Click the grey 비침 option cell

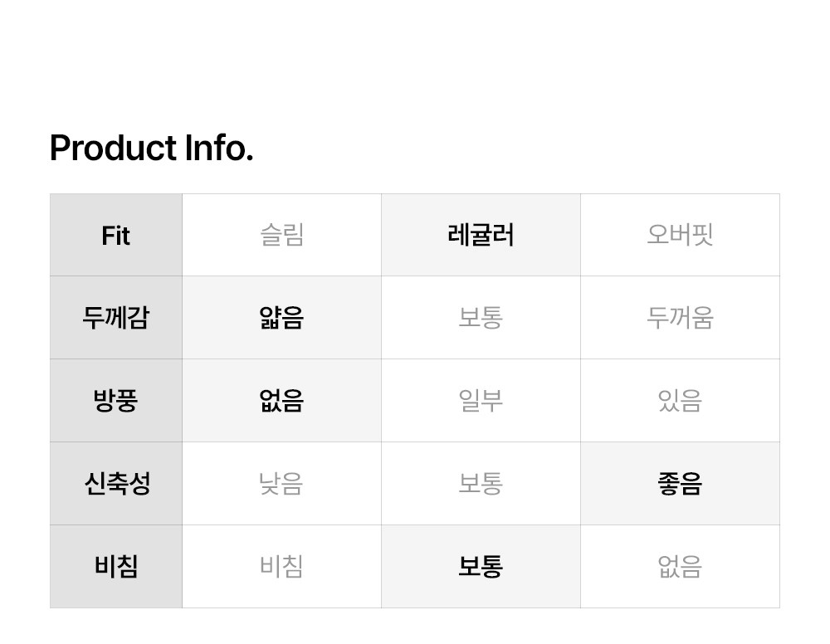(281, 567)
